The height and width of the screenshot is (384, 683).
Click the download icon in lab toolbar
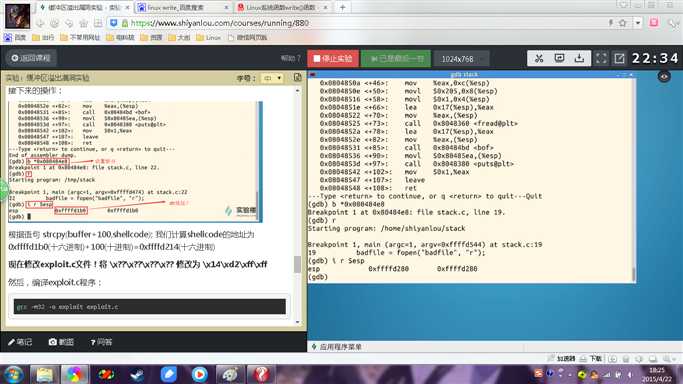click(x=579, y=58)
